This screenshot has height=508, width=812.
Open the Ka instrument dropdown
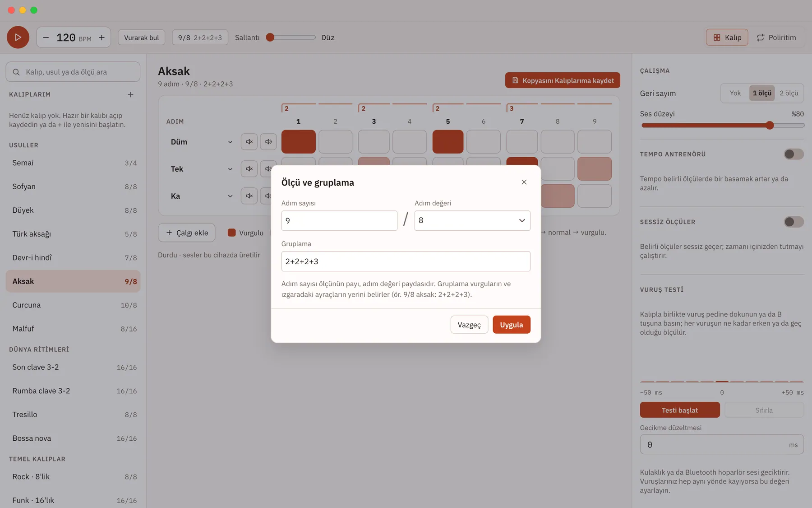point(202,196)
